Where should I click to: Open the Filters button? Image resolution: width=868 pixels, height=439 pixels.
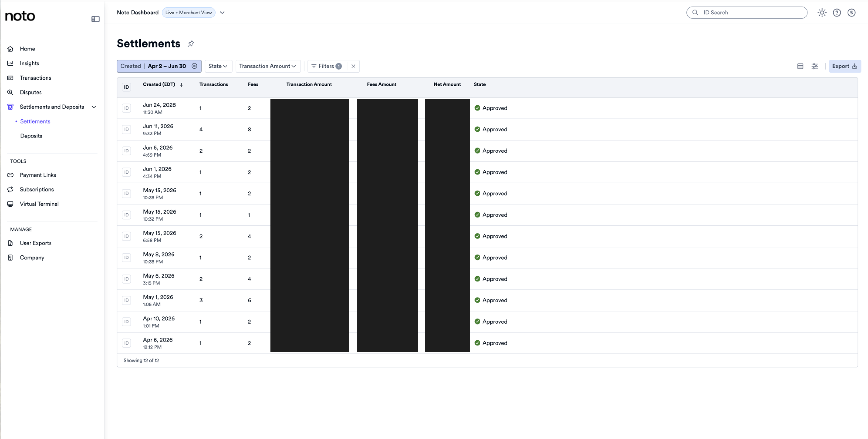coord(326,66)
